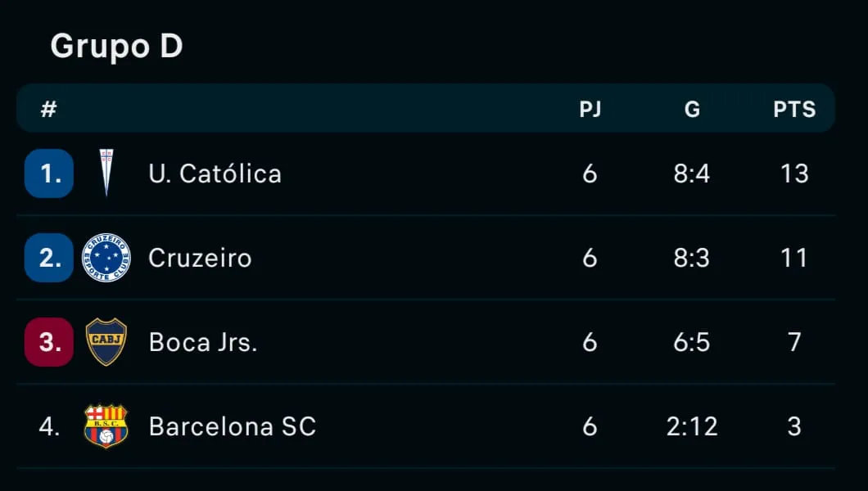Viewport: 868px width, 491px height.
Task: Click U. Católica's 13 points value
Action: [794, 173]
